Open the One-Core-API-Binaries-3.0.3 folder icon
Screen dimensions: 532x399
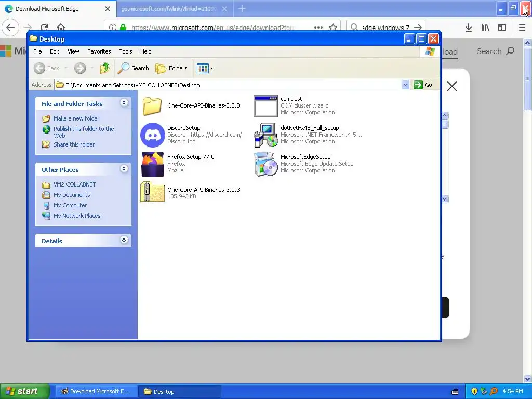click(152, 106)
